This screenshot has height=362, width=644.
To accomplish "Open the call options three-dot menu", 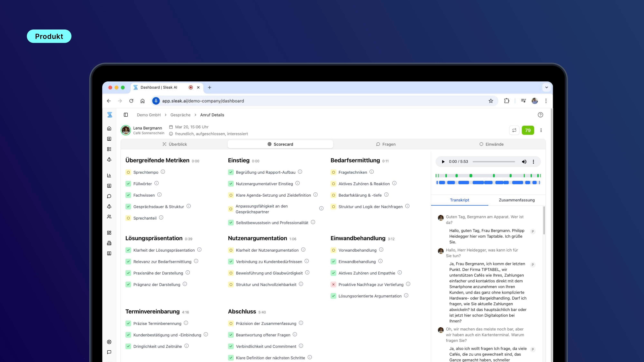I will tap(541, 130).
